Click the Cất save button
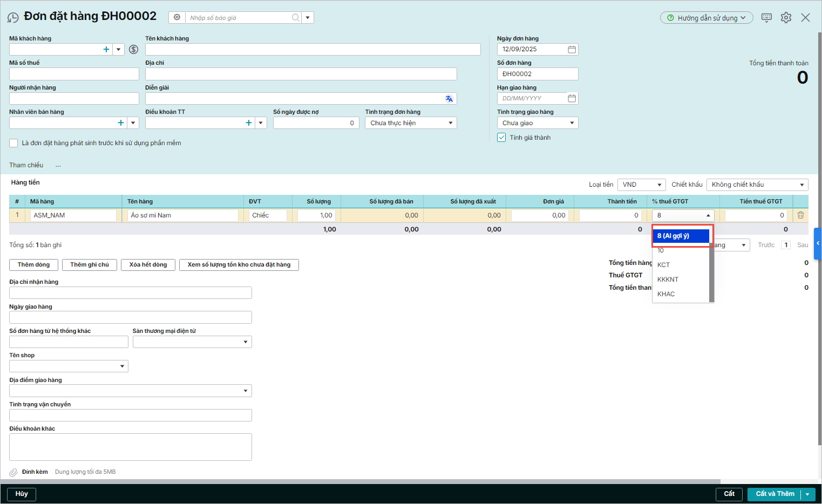822x504 pixels. point(729,494)
